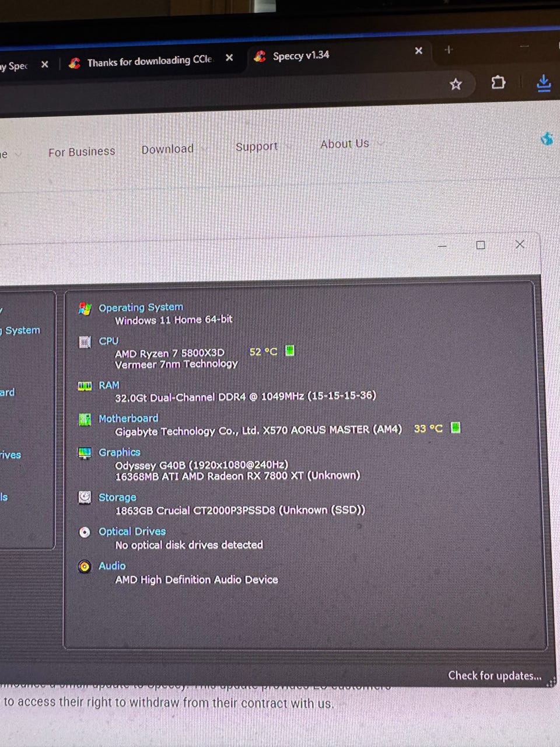Click the Crucial CT2000P3PSSD8 storage line
This screenshot has width=560, height=747.
pyautogui.click(x=240, y=510)
